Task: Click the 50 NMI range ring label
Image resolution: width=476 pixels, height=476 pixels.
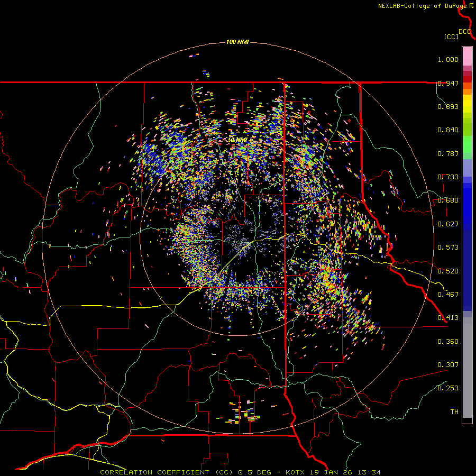Action: click(237, 140)
